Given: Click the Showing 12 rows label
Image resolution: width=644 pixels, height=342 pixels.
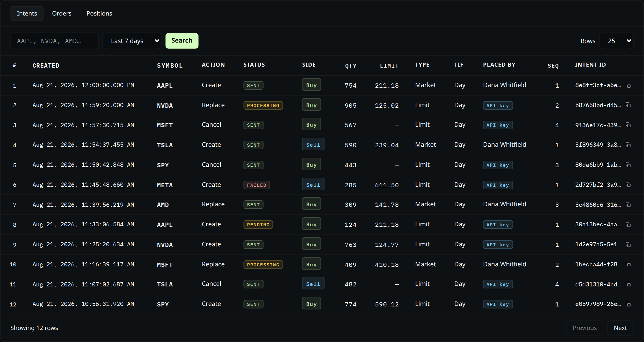Looking at the screenshot, I should (34, 328).
